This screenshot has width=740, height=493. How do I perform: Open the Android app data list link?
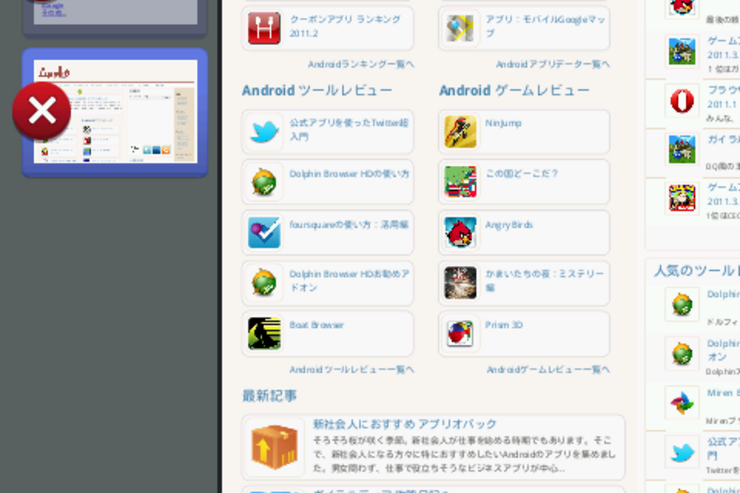[x=553, y=64]
